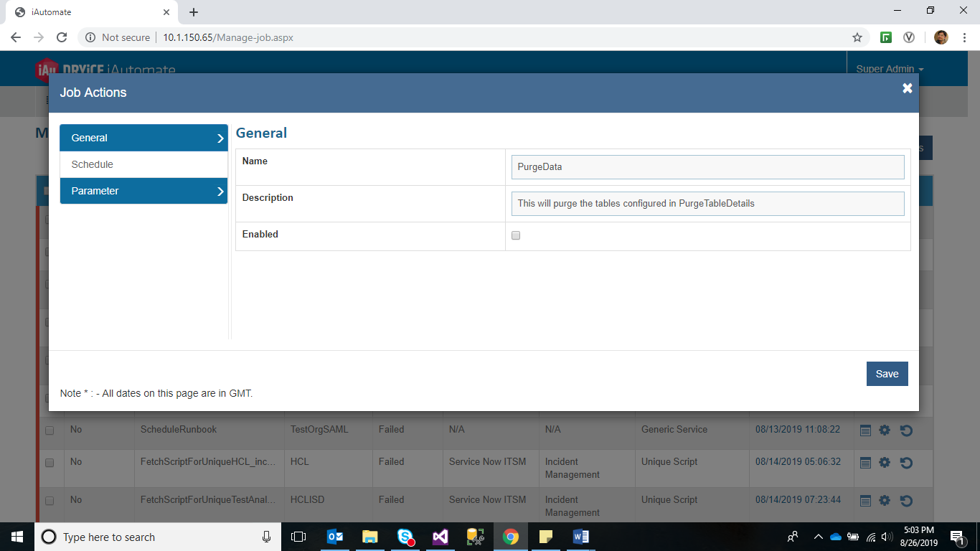Click the 08/13/2019 11:08:22 date cell

tap(797, 429)
